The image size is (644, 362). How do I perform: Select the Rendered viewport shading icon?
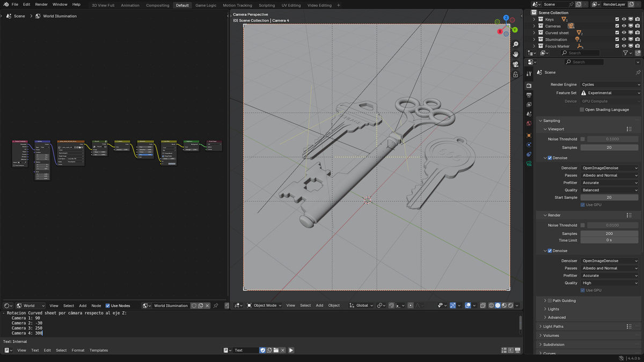point(510,305)
